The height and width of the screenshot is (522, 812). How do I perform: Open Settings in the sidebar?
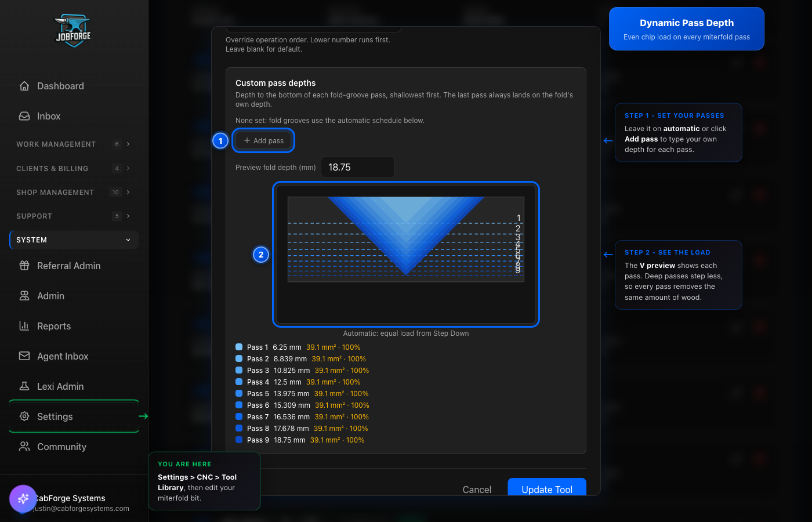click(74, 416)
